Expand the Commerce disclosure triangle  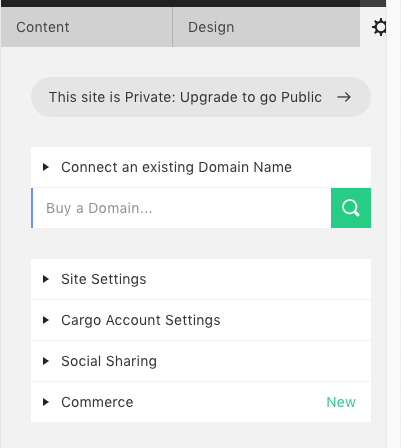pos(46,402)
